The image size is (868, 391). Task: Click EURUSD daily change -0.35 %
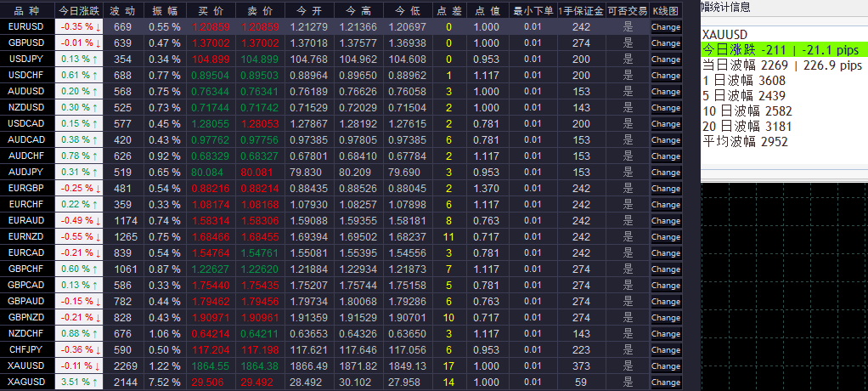click(80, 27)
